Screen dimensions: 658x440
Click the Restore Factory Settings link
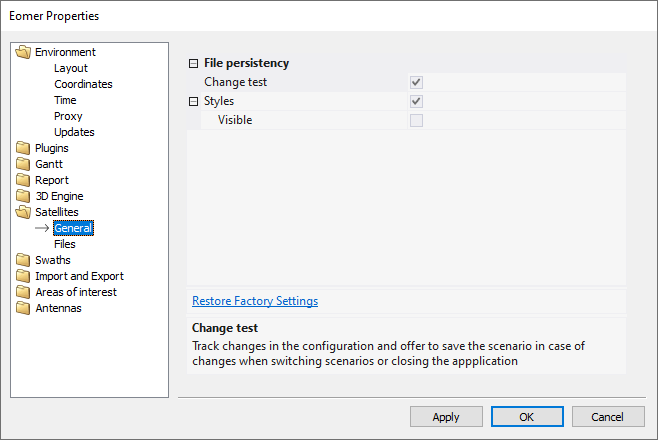(255, 301)
